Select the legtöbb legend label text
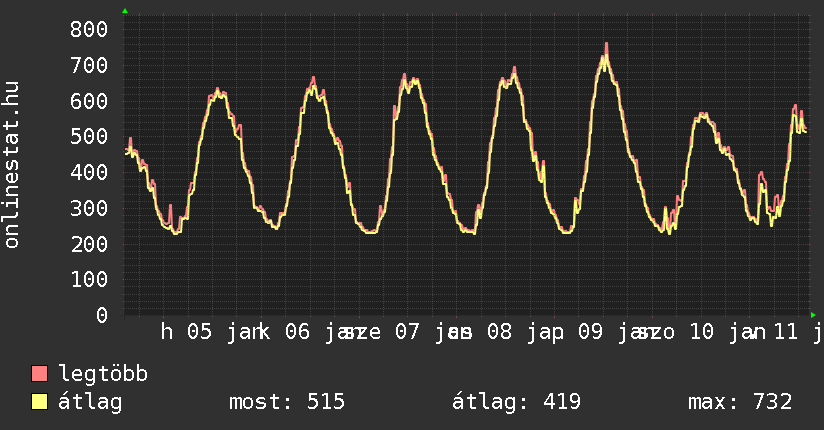This screenshot has height=430, width=824. 103,374
